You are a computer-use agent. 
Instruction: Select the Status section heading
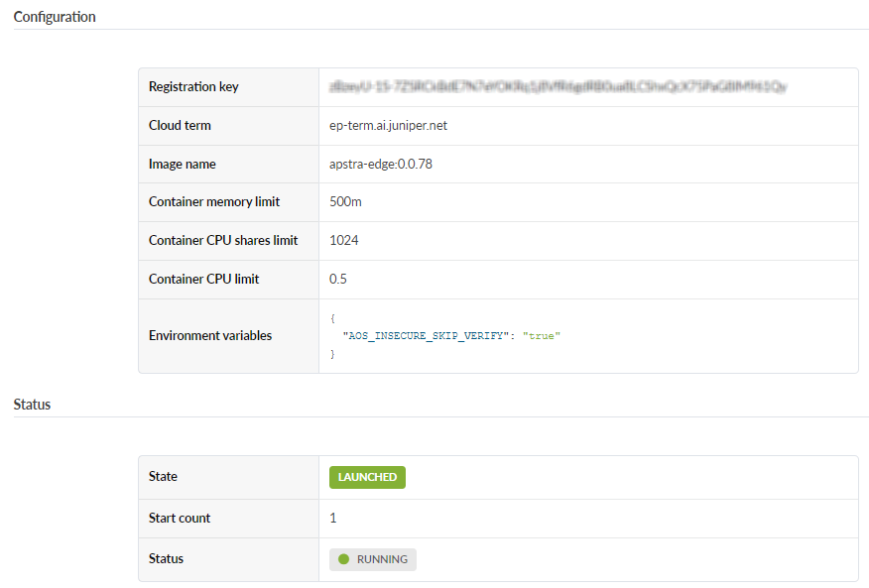pos(32,405)
